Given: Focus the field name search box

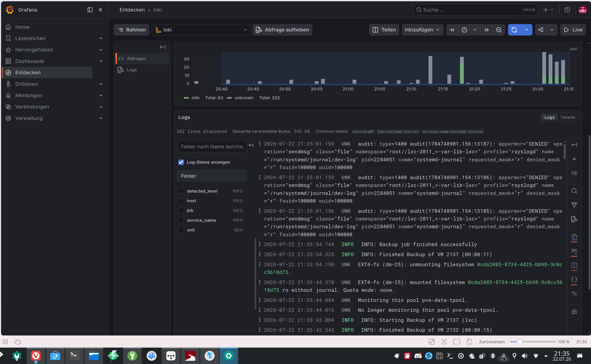Looking at the screenshot, I should (x=213, y=147).
